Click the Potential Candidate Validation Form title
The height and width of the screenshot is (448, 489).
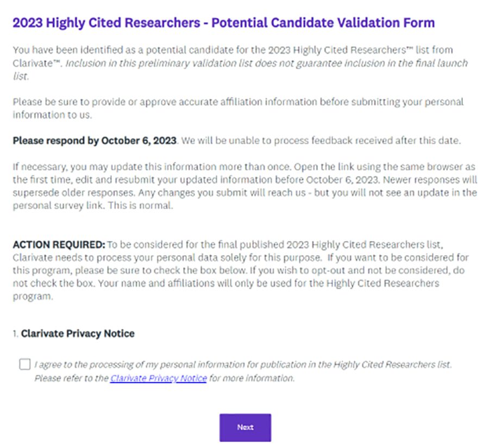click(x=224, y=23)
